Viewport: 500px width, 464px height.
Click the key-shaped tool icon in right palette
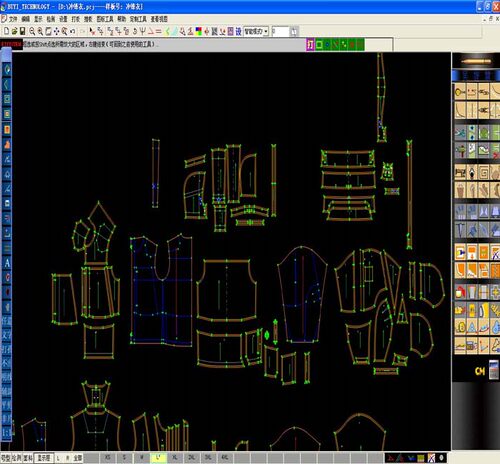460,91
